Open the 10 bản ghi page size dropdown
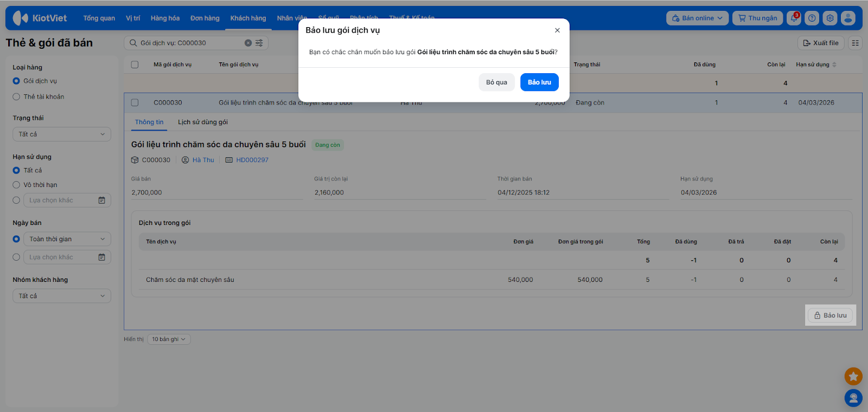The height and width of the screenshot is (412, 868). tap(169, 339)
